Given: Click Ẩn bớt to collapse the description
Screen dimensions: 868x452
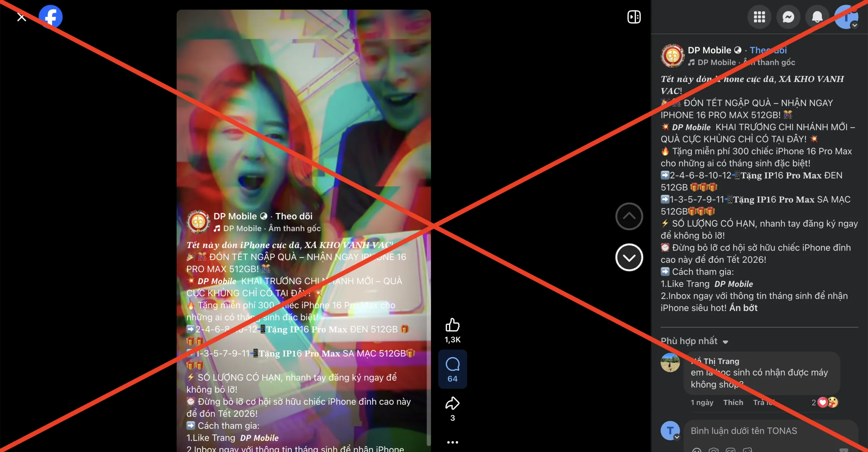Looking at the screenshot, I should point(743,308).
